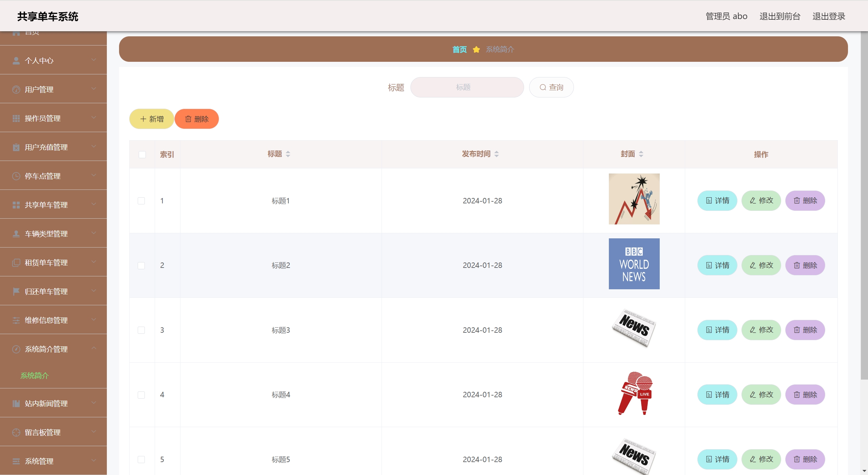868x475 pixels.
Task: Click the user icon beside 个人中心
Action: point(16,61)
